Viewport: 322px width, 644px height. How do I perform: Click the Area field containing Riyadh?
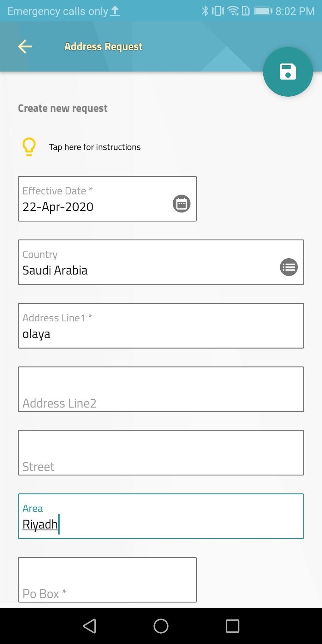point(161,516)
